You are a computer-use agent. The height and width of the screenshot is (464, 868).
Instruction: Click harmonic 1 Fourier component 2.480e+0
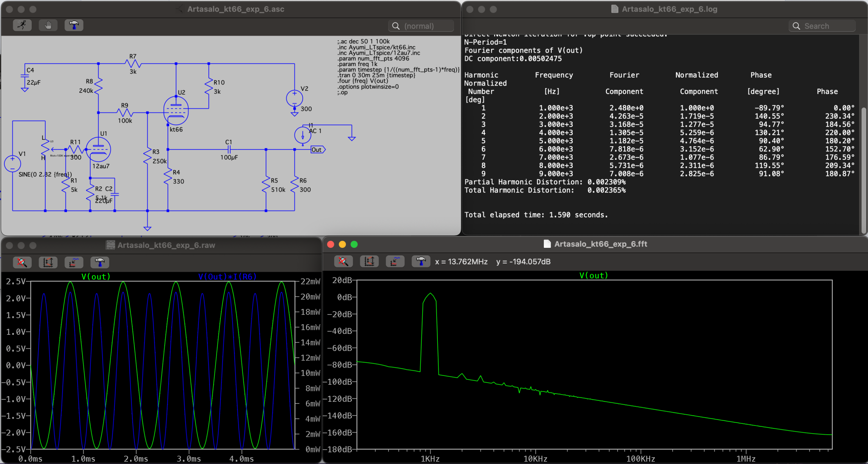coord(626,108)
